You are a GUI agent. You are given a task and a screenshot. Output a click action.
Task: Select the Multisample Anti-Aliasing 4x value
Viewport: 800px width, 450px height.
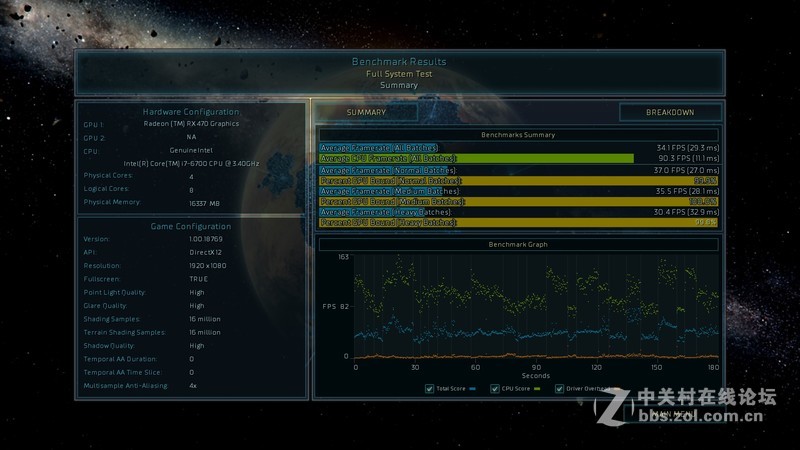(x=193, y=386)
